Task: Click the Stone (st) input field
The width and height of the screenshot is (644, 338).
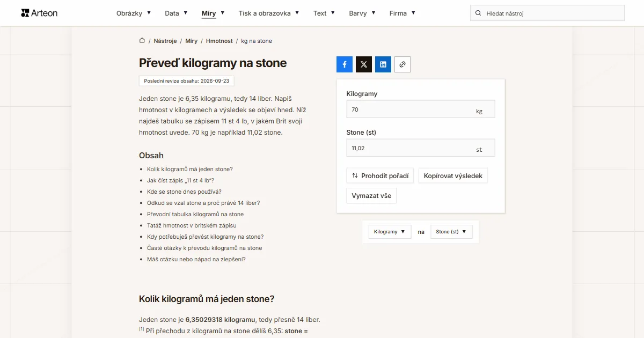Action: pyautogui.click(x=421, y=148)
